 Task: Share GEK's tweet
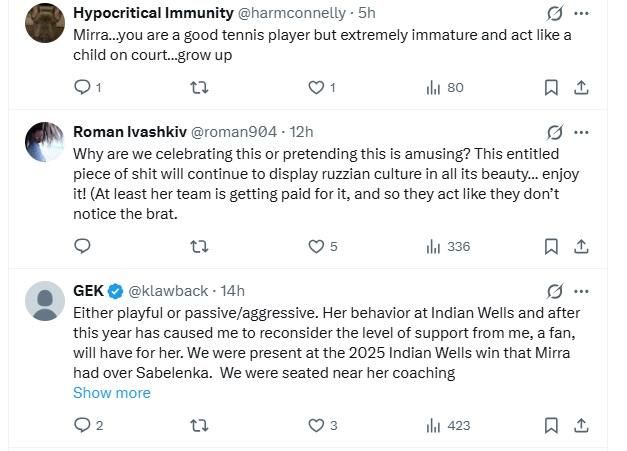[x=581, y=425]
